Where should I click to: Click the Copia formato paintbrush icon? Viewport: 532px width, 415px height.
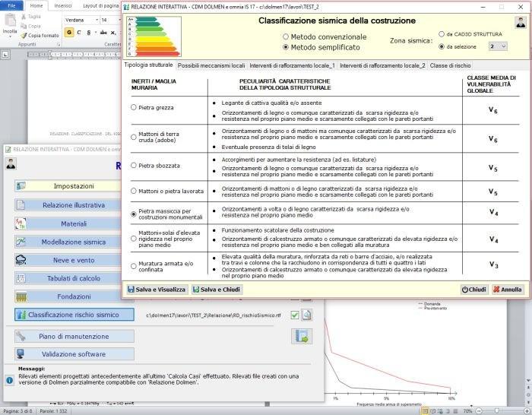24,35
